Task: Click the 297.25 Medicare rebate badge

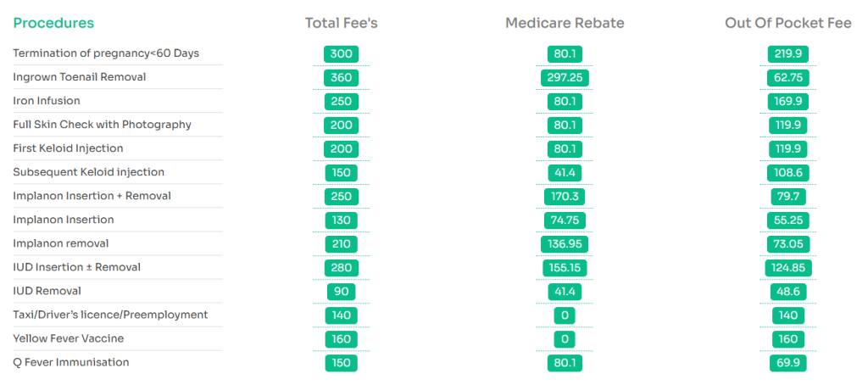Action: 565,78
